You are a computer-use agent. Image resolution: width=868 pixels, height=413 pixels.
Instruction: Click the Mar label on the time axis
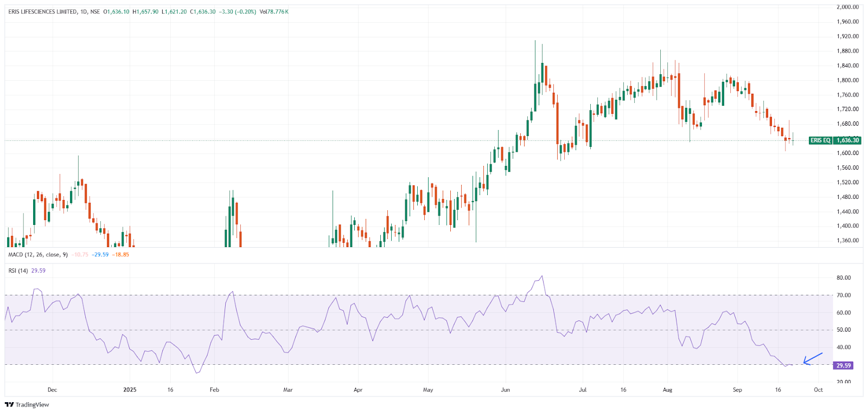click(x=288, y=390)
